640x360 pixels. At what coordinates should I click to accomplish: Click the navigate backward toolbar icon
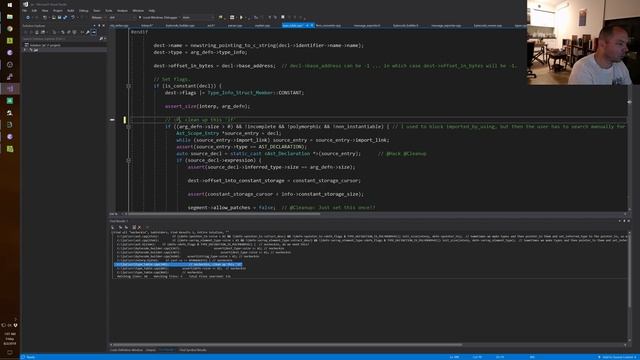click(28, 18)
